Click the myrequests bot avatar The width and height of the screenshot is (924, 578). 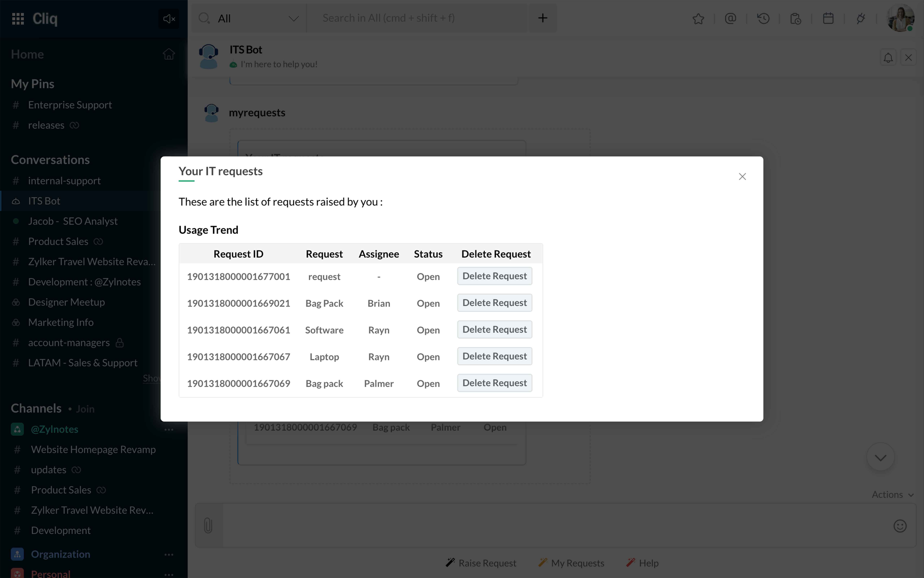pos(211,113)
